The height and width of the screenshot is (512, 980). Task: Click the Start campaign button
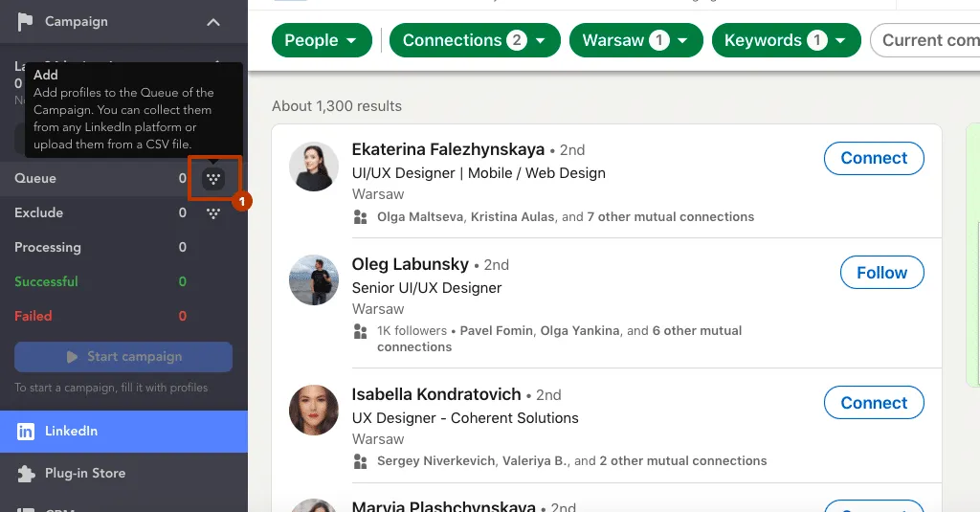[x=123, y=357]
